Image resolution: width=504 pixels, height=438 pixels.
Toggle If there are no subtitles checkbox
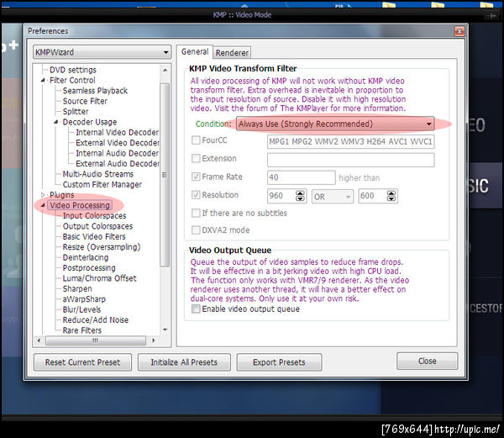196,213
